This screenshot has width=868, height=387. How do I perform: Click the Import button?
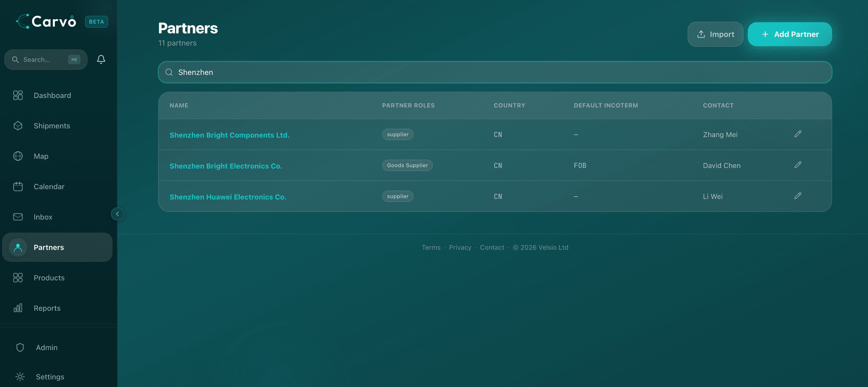[x=715, y=34]
